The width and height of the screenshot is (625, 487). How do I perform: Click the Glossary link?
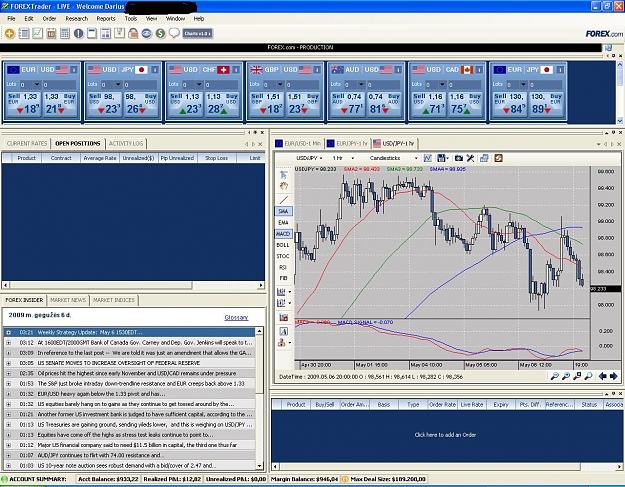pyautogui.click(x=236, y=318)
